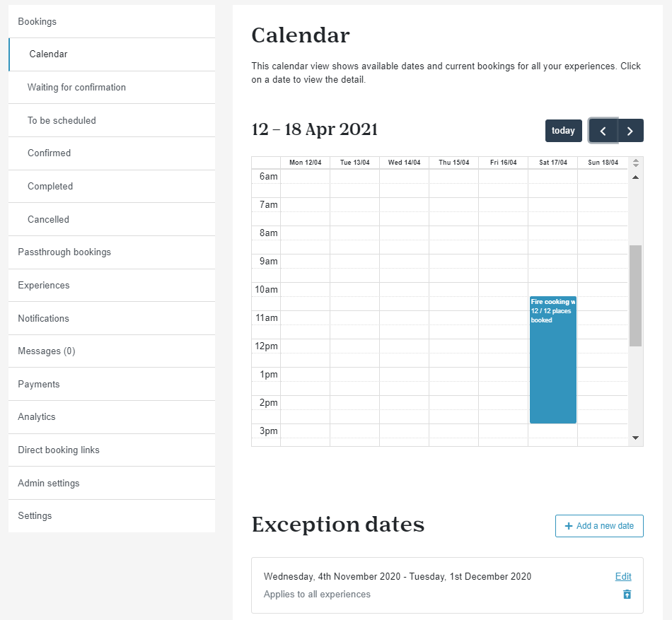Delete the exception date via trash icon
672x620 pixels.
tap(627, 595)
